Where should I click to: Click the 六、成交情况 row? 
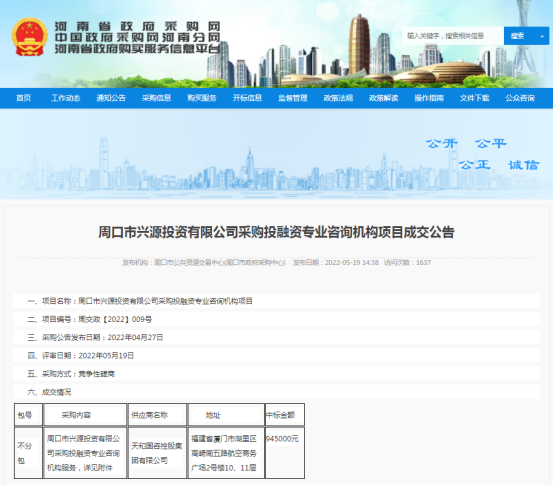tap(277, 392)
